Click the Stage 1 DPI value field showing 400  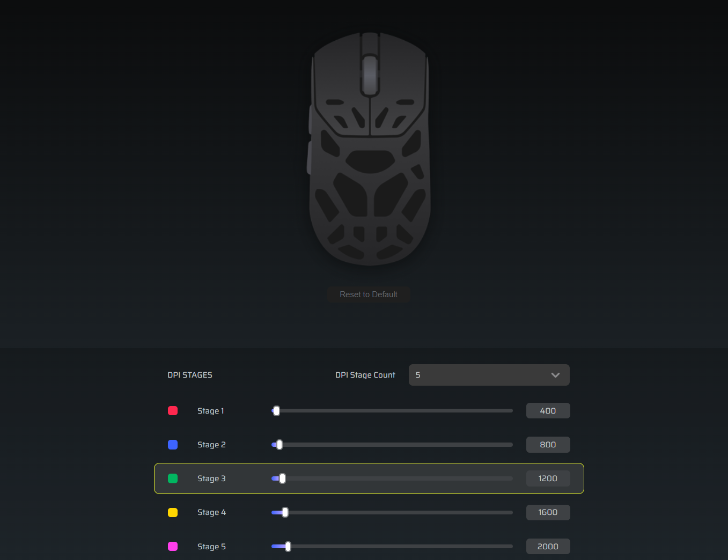[548, 411]
